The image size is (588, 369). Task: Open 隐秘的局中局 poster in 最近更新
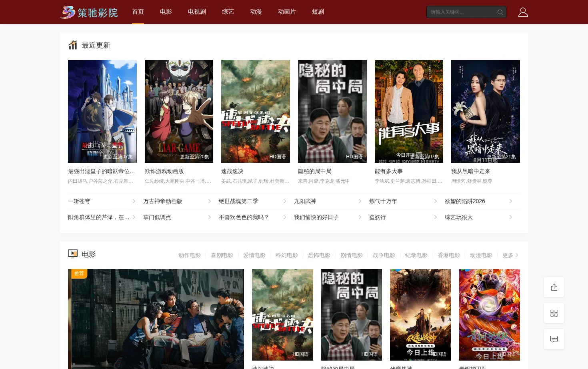[x=332, y=111]
